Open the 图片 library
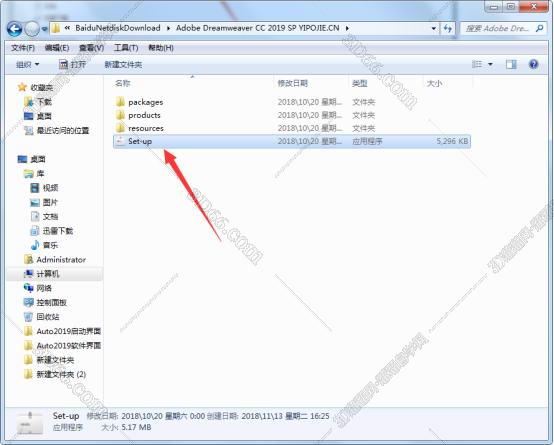Screen dimensions: 554x445 [x=50, y=202]
